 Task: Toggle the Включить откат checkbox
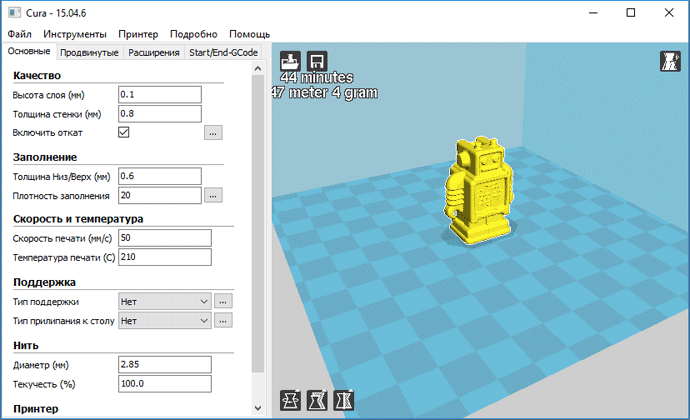click(124, 132)
